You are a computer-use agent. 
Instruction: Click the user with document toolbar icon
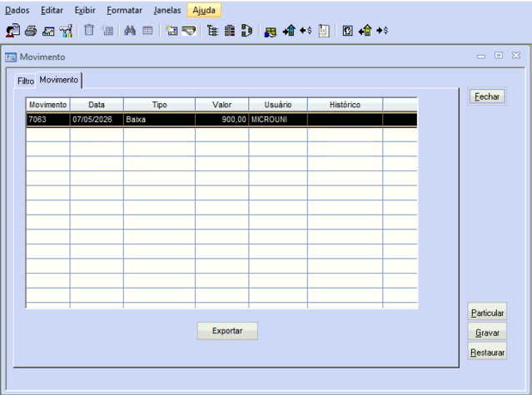12,31
